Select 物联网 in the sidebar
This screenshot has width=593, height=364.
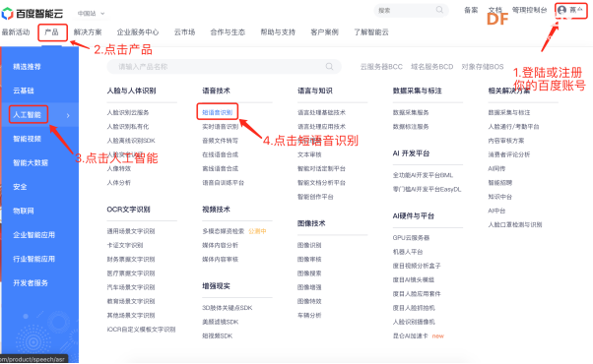click(x=24, y=211)
